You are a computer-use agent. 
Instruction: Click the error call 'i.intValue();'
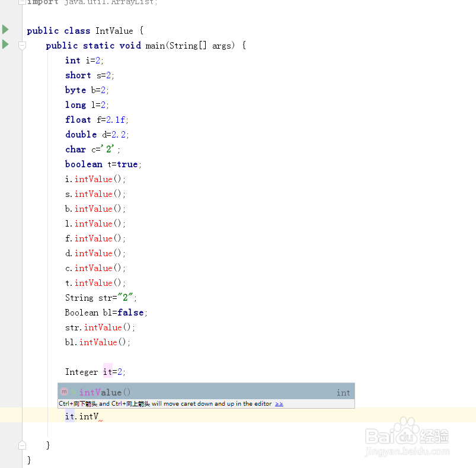tap(95, 179)
